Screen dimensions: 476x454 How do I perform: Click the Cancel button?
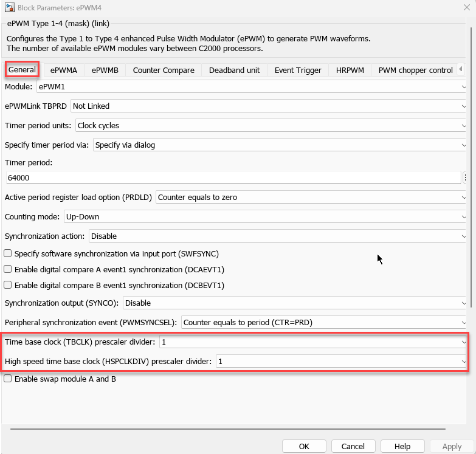(353, 446)
